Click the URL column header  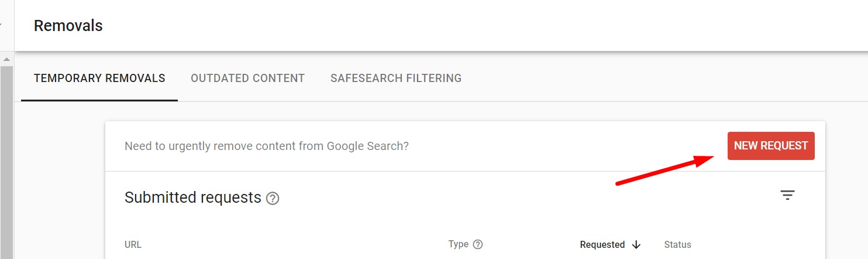(x=133, y=245)
